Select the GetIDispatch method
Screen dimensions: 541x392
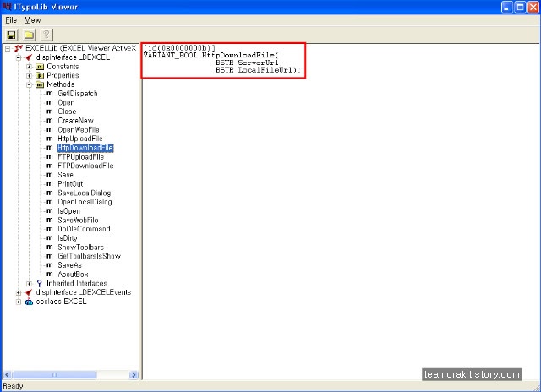[78, 94]
